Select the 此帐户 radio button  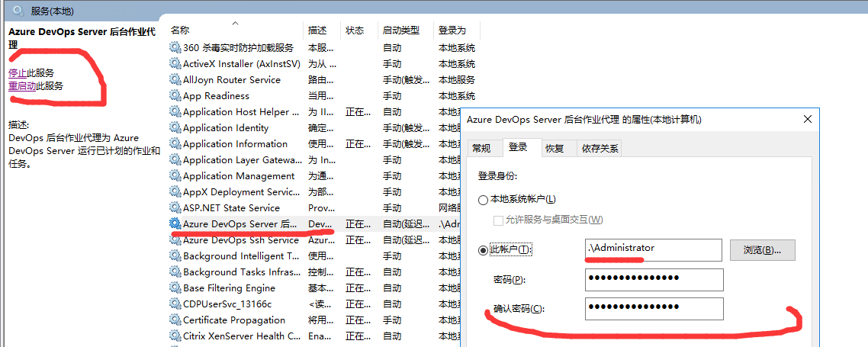pyautogui.click(x=483, y=250)
